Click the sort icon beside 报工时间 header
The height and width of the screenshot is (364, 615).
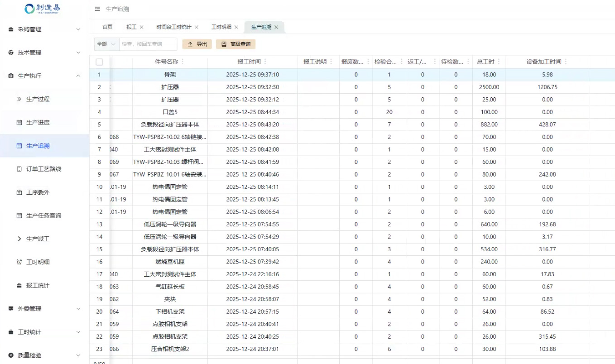point(266,62)
